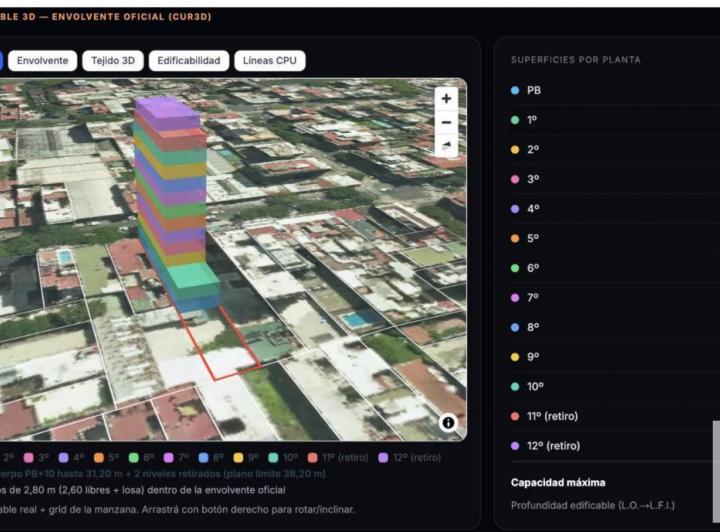Click the 12º (retiro) legend entry below map

[409, 458]
